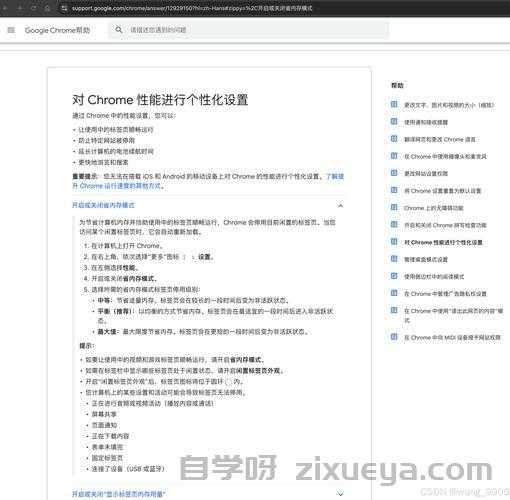
Task: Open sidebar link 管理桌面模式设置
Action: 426,259
